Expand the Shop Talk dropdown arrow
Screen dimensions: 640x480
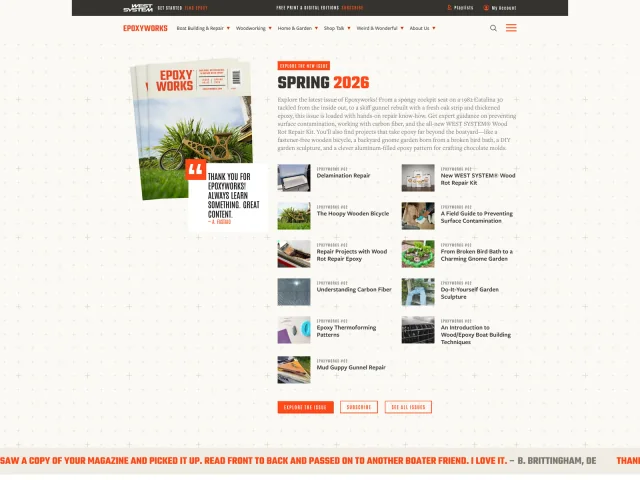[349, 28]
